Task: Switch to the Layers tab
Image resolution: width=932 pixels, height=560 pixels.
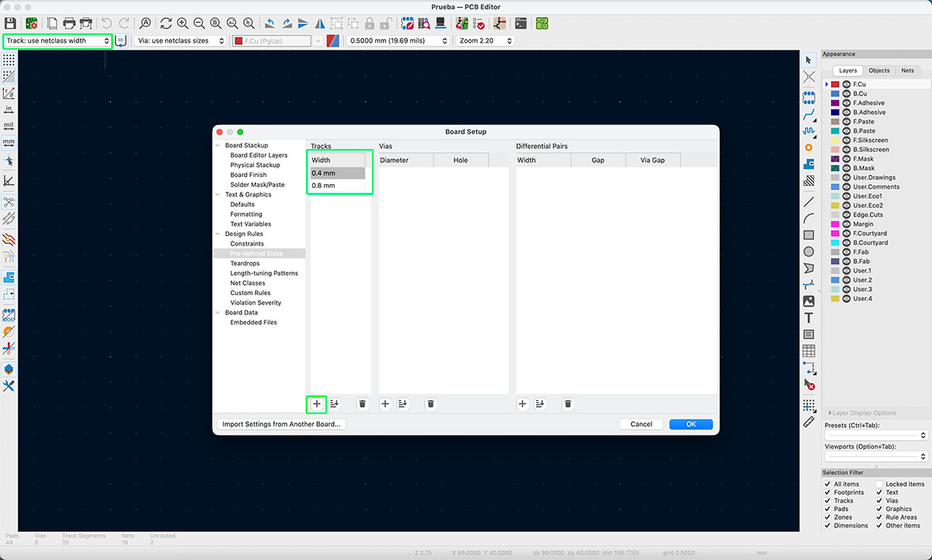Action: click(847, 71)
